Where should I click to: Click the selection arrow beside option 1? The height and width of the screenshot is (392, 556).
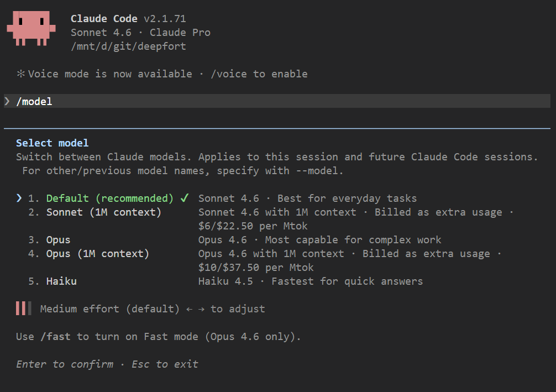[20, 198]
